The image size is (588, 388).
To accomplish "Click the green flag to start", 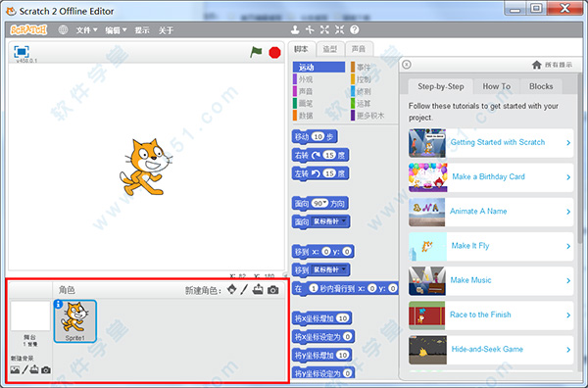I will click(256, 52).
